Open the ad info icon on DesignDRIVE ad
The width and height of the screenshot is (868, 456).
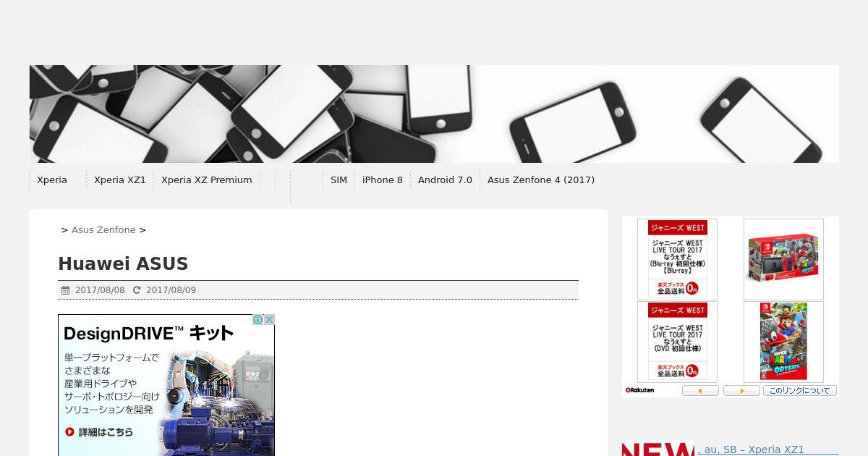[x=258, y=319]
